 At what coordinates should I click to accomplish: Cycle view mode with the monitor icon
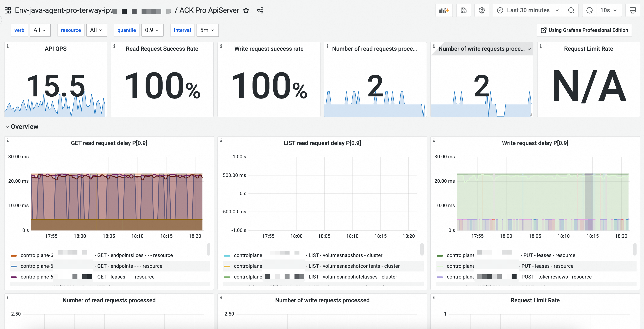[632, 10]
